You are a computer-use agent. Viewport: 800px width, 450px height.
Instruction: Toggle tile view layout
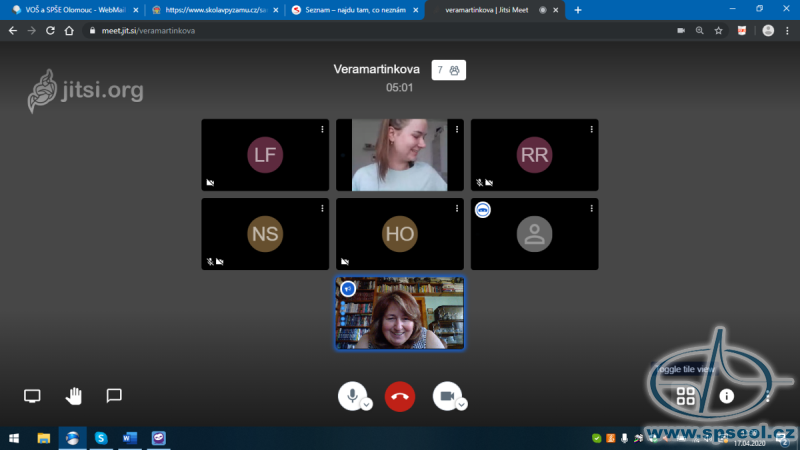tap(685, 396)
